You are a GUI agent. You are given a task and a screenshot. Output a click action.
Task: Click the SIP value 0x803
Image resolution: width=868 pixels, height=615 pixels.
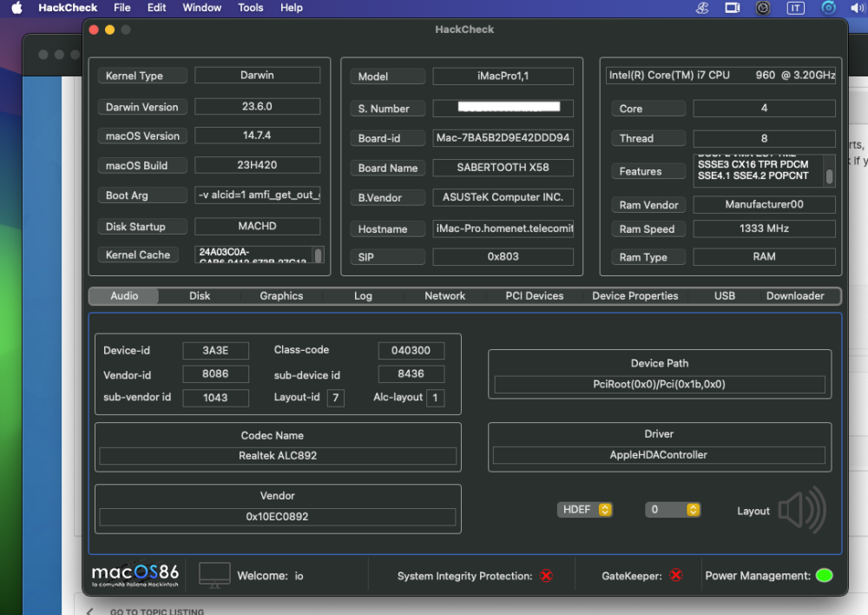pos(503,257)
